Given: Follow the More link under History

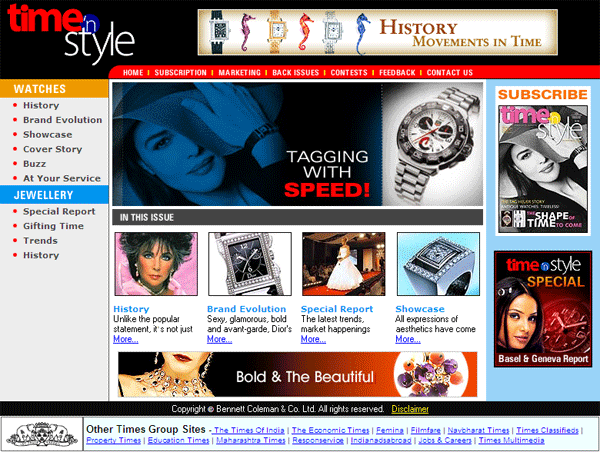Looking at the screenshot, I should [126, 339].
